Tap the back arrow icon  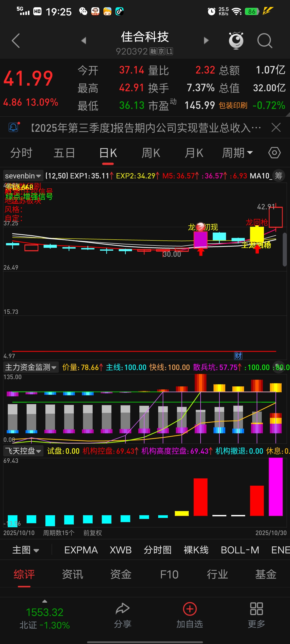tap(16, 41)
